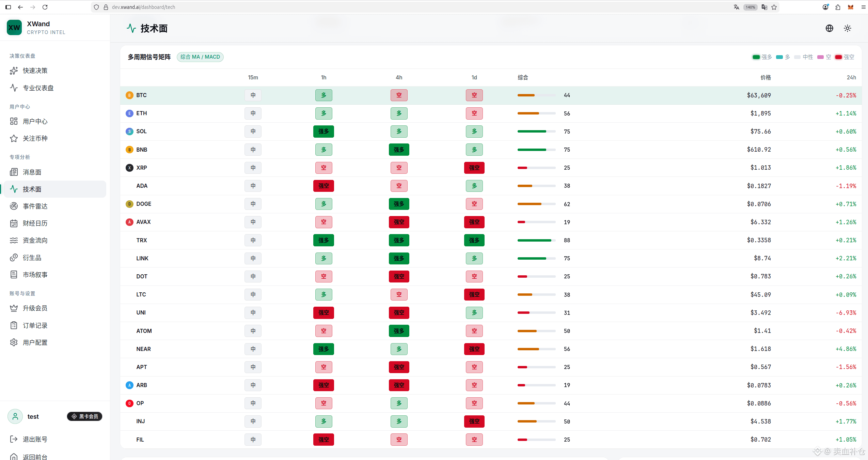Click the 财经日历 calendar icon
868x460 pixels.
pyautogui.click(x=14, y=223)
